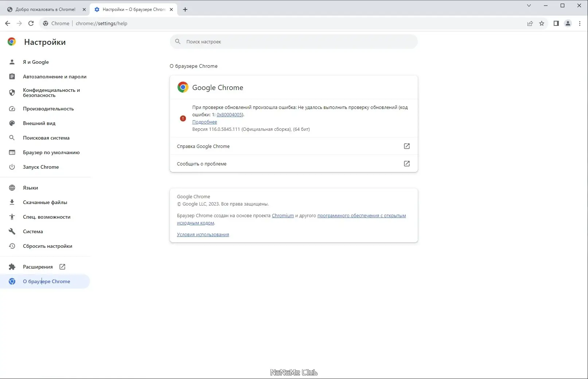This screenshot has height=379, width=588.
Task: Click the red update error icon
Action: (x=183, y=118)
